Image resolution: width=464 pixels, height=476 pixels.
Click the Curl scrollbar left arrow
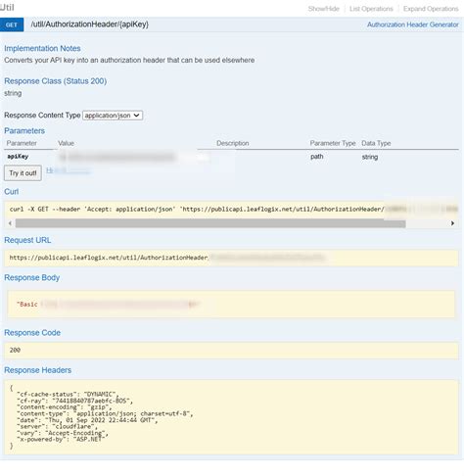pyautogui.click(x=10, y=223)
